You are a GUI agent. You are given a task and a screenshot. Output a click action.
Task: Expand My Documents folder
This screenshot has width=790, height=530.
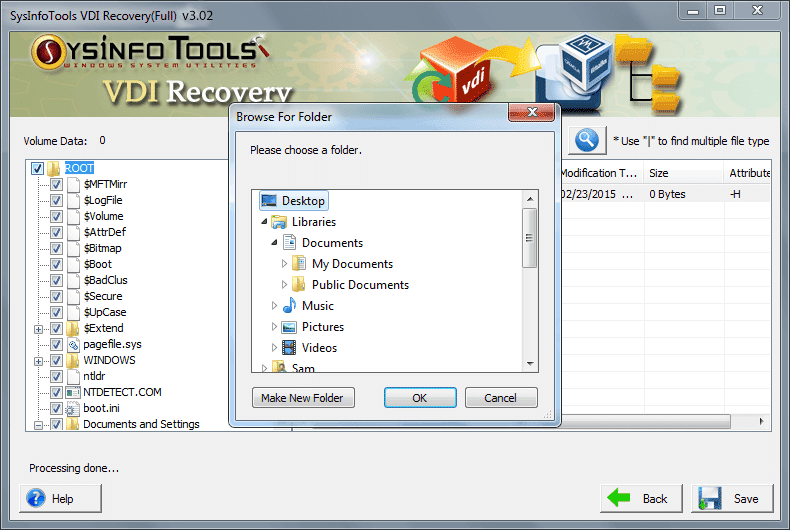[284, 263]
